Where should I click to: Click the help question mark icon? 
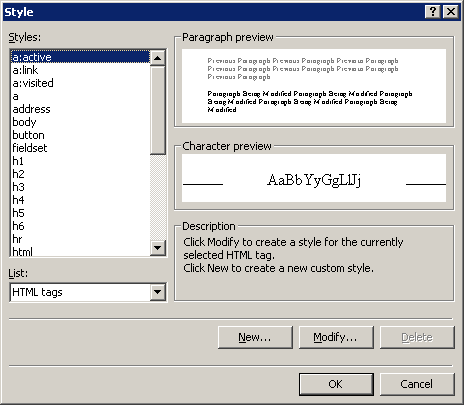coord(433,12)
